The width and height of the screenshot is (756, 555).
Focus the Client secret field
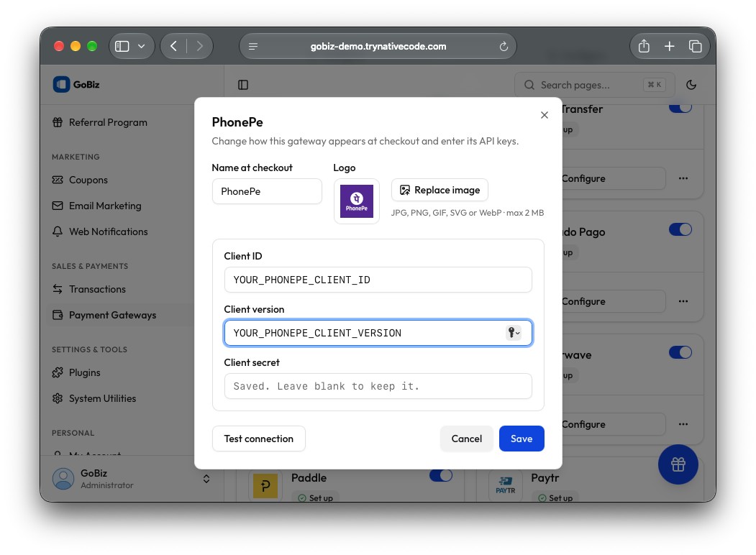pos(378,386)
